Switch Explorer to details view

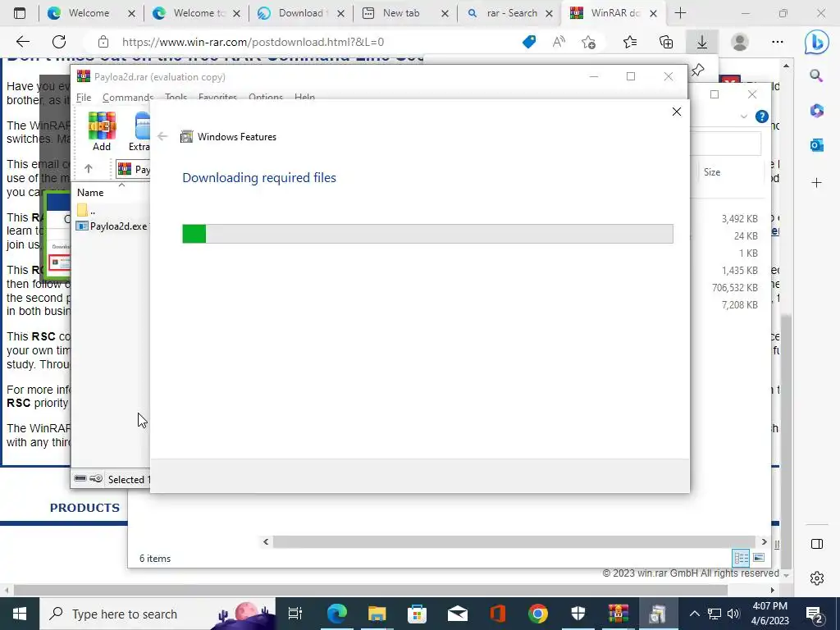tap(742, 558)
